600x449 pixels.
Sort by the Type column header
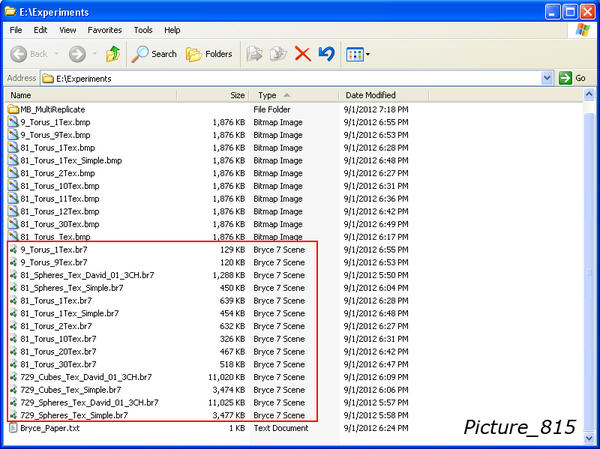pos(294,95)
